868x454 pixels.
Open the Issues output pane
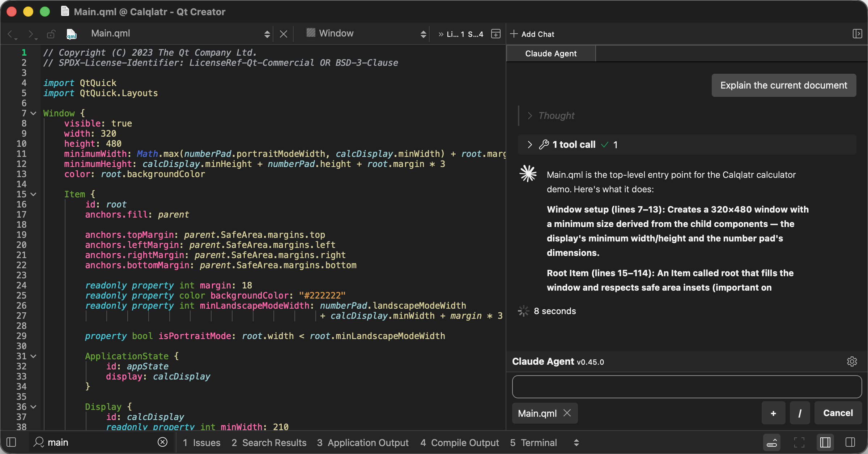pyautogui.click(x=201, y=442)
